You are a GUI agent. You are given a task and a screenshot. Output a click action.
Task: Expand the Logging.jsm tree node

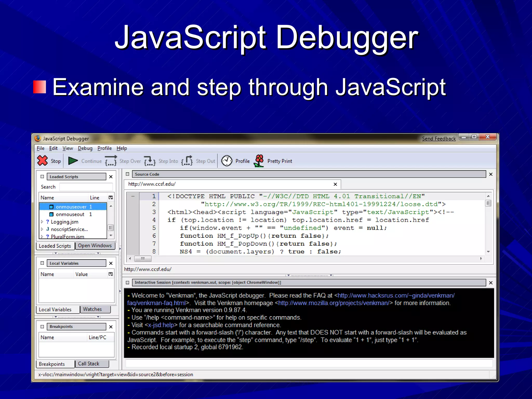coord(42,222)
